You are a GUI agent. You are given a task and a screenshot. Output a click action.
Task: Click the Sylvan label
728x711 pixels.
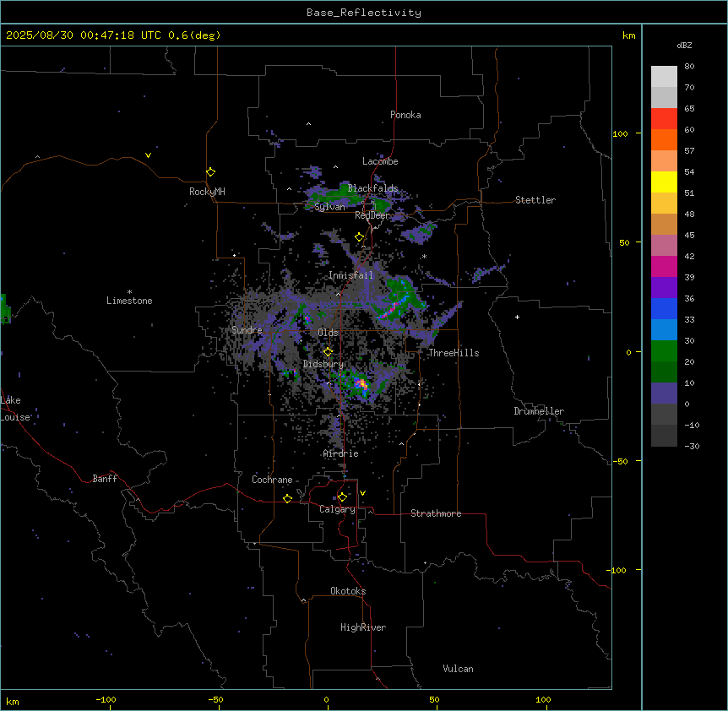pyautogui.click(x=330, y=207)
